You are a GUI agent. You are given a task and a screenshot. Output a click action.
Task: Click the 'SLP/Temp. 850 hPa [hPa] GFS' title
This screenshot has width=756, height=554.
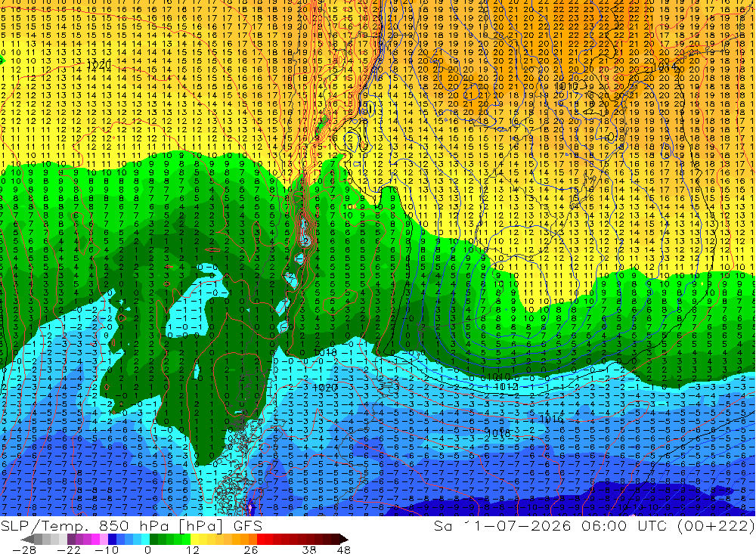[131, 525]
